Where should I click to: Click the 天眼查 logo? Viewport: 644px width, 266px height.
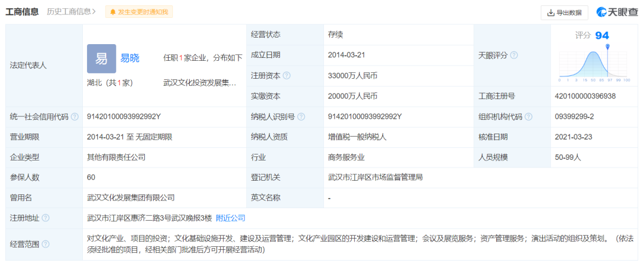(614, 12)
